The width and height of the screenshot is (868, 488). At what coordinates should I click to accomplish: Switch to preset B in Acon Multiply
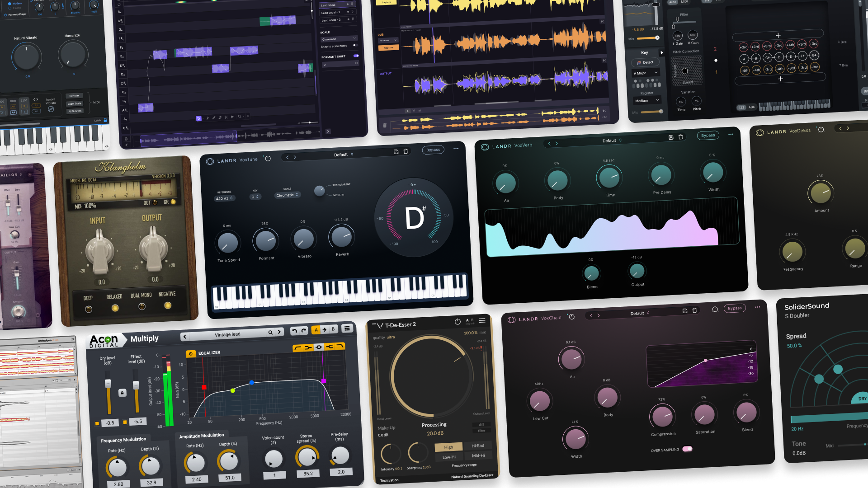point(333,330)
